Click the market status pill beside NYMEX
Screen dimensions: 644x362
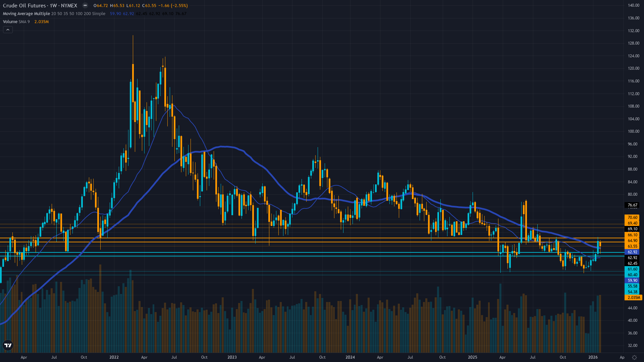click(x=85, y=6)
